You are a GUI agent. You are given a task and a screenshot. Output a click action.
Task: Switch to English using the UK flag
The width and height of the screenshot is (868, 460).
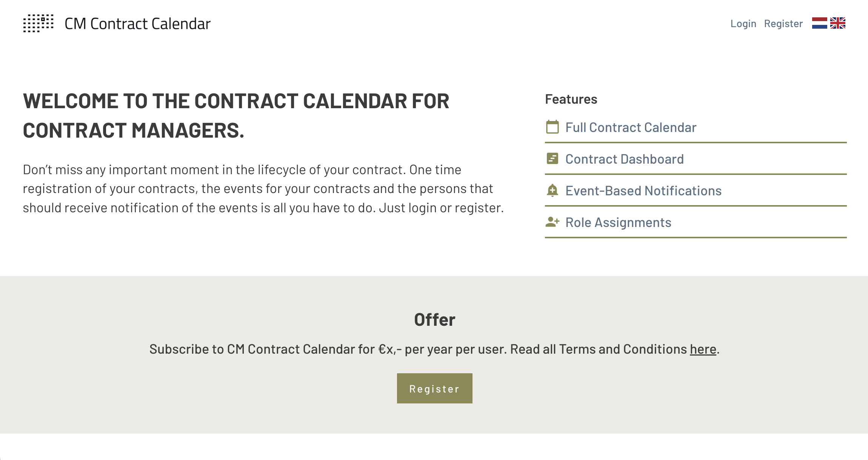pyautogui.click(x=837, y=23)
